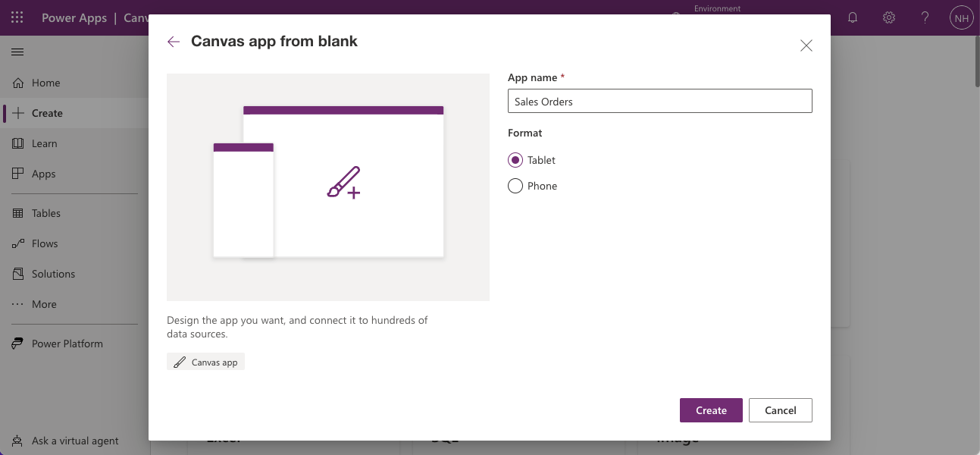Open Solutions in the sidebar
The height and width of the screenshot is (455, 980).
pyautogui.click(x=53, y=274)
